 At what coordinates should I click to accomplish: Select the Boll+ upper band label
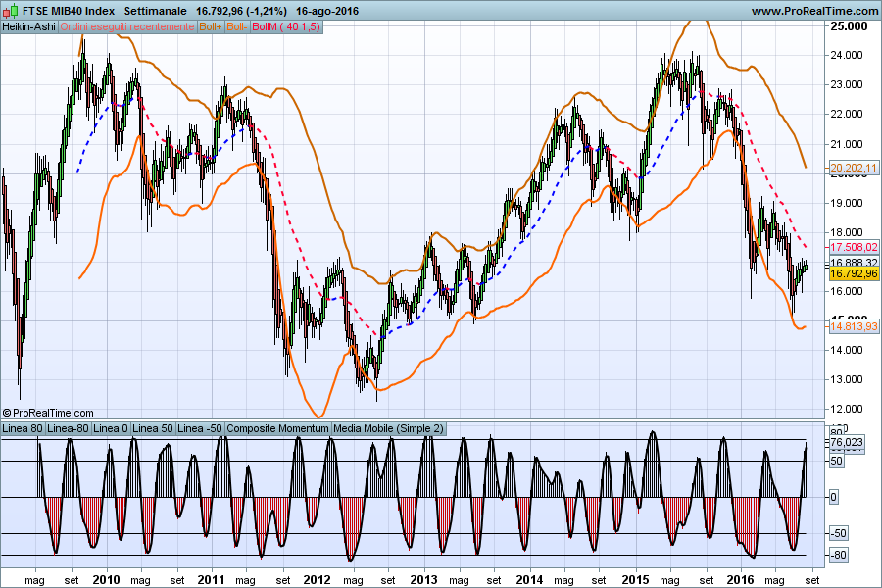pyautogui.click(x=211, y=26)
